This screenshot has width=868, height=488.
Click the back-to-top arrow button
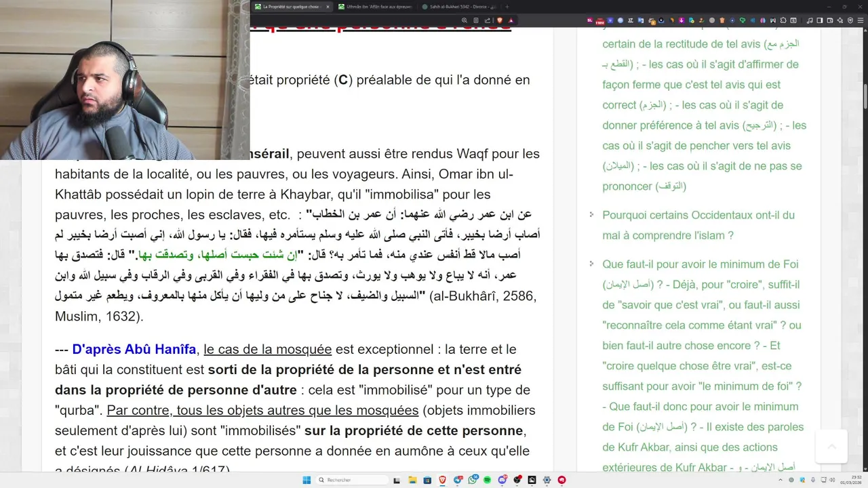(x=831, y=446)
